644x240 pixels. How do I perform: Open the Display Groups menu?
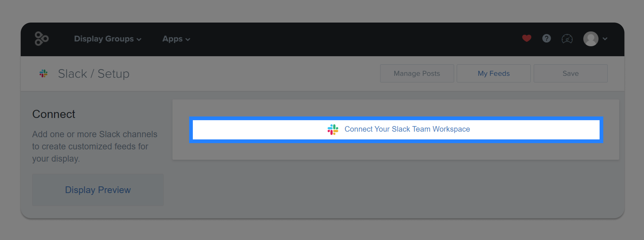pos(108,39)
